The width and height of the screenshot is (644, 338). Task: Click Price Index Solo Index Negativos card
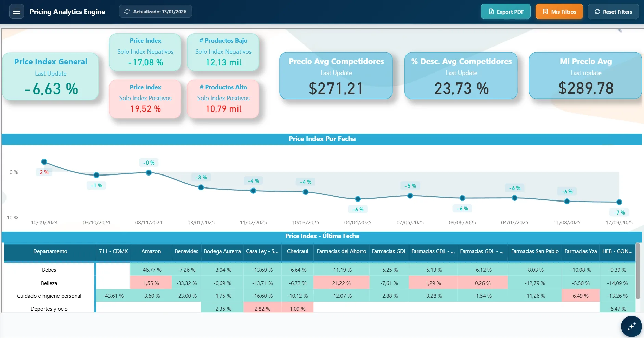pyautogui.click(x=145, y=52)
